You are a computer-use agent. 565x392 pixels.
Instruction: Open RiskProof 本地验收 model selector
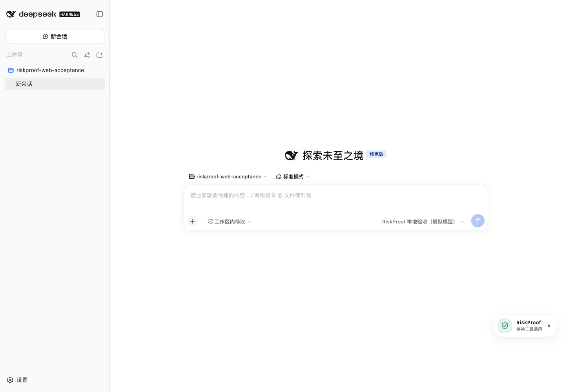pyautogui.click(x=423, y=221)
